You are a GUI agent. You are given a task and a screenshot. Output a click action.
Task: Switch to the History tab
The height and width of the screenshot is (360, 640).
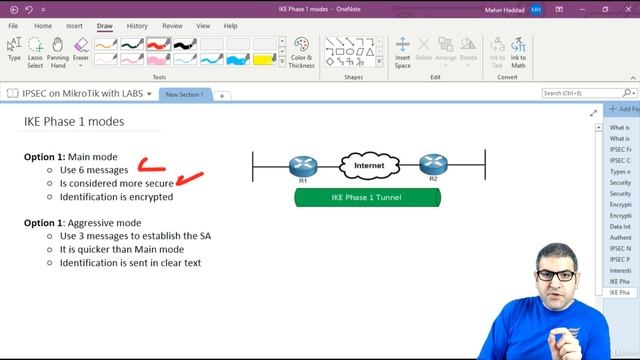(137, 26)
